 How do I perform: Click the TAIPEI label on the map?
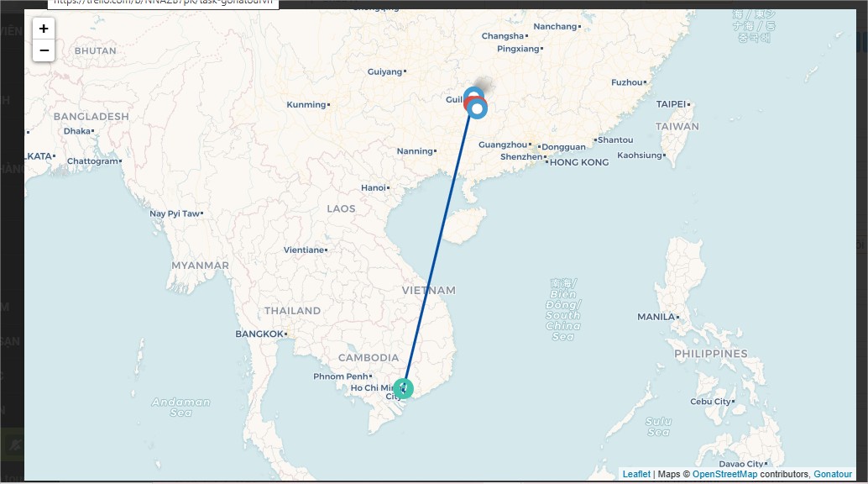[671, 104]
